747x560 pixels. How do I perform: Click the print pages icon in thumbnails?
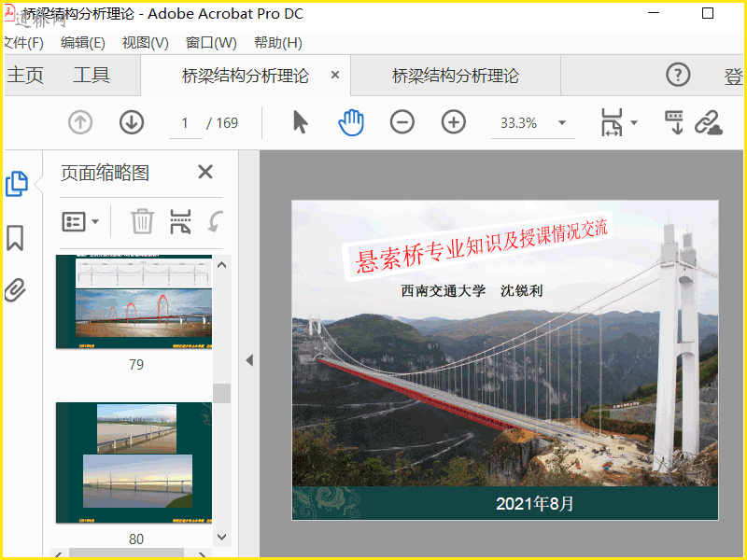pyautogui.click(x=180, y=221)
